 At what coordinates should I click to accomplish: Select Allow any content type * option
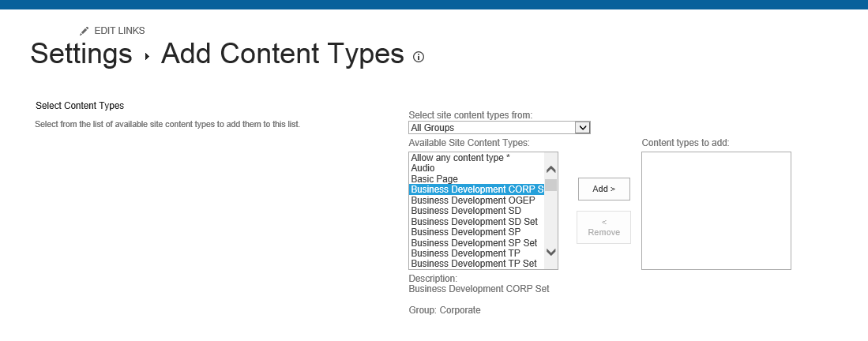[x=460, y=158]
